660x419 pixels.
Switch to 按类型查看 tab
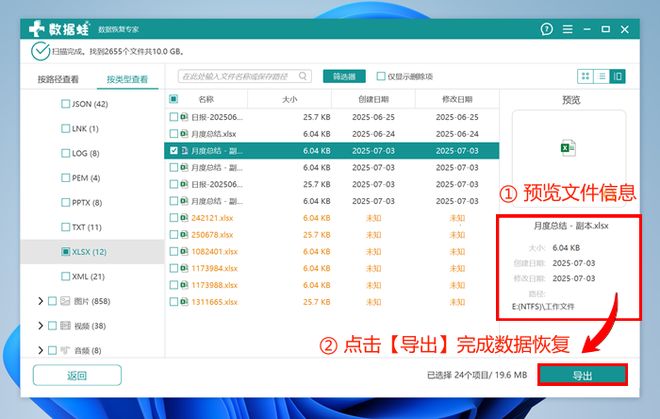tap(127, 79)
